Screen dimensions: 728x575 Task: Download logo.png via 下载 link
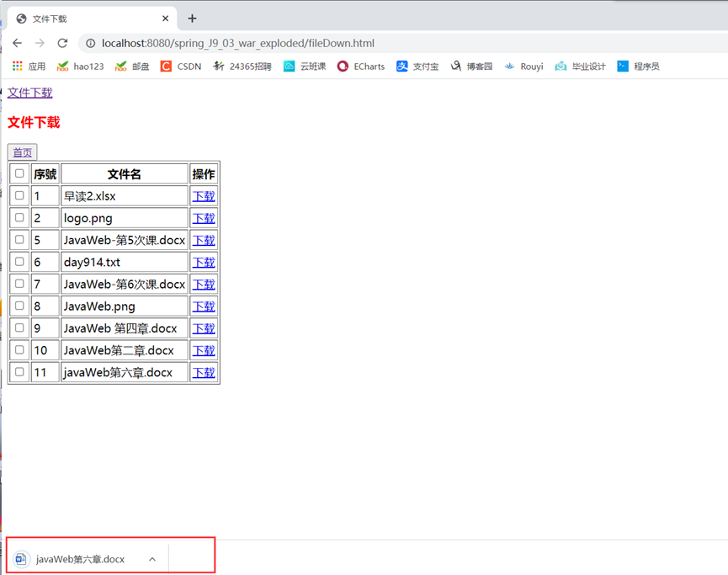[x=204, y=218]
